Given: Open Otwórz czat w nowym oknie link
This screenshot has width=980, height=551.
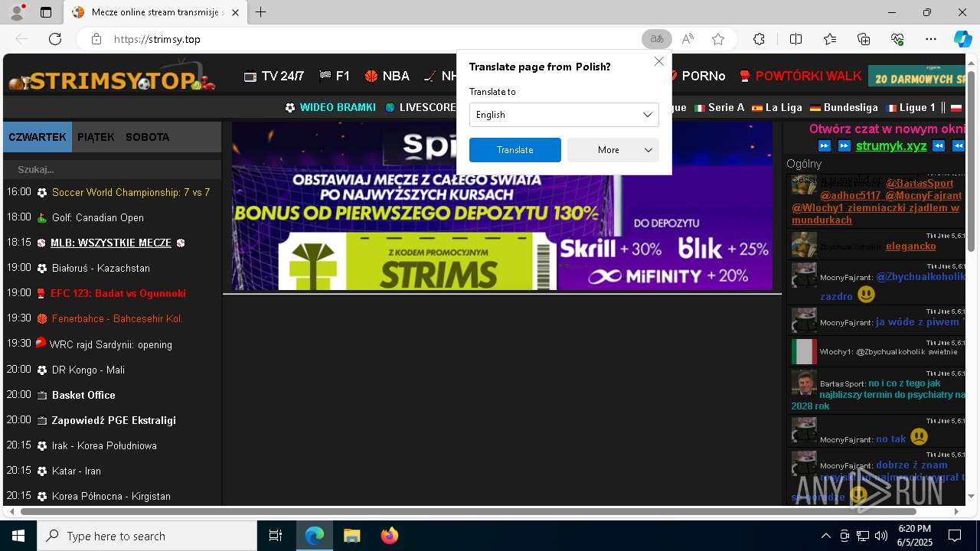Looking at the screenshot, I should click(x=888, y=129).
